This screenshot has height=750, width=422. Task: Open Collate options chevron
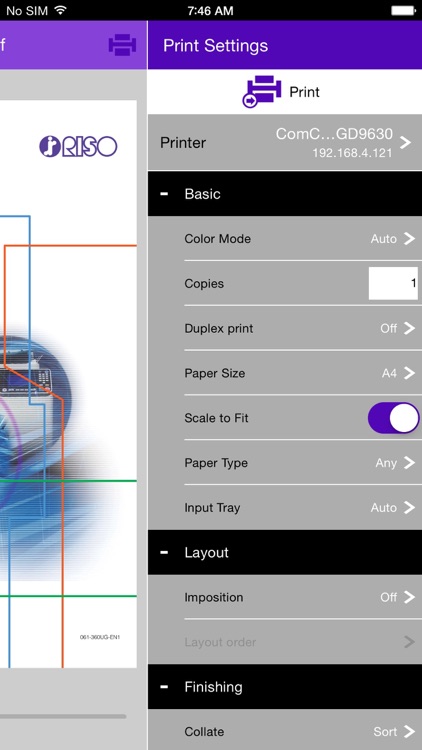pos(409,731)
